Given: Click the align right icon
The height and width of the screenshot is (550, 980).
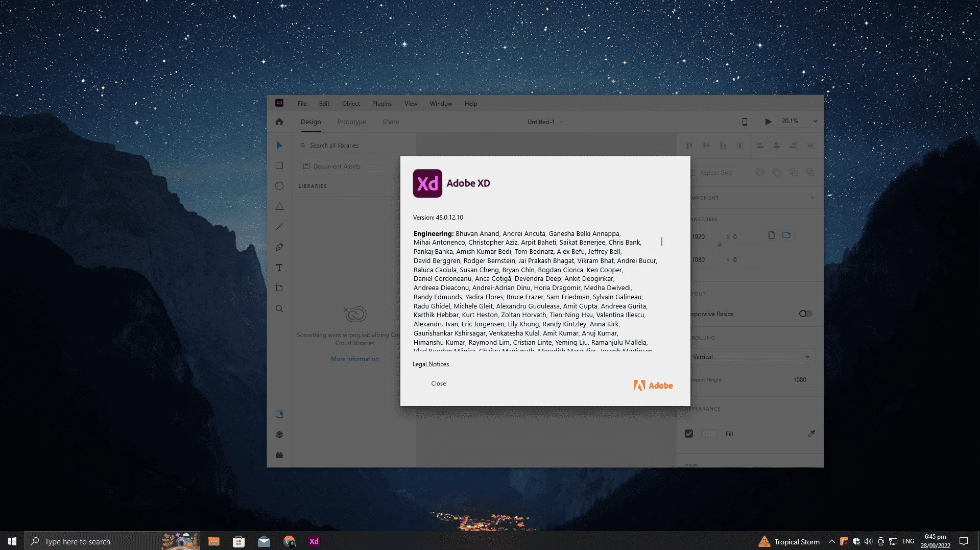Looking at the screenshot, I should point(793,146).
